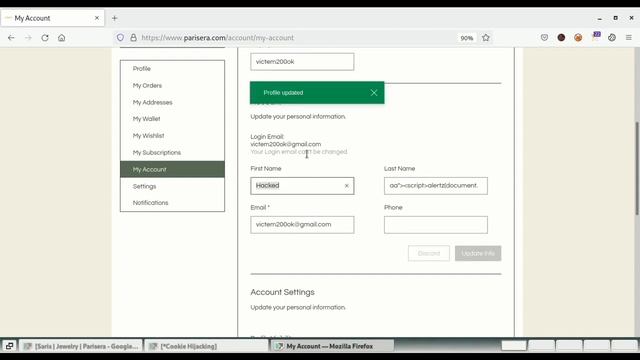This screenshot has height=360, width=640.
Task: Open the Firefox hamburger menu
Action: 629,38
